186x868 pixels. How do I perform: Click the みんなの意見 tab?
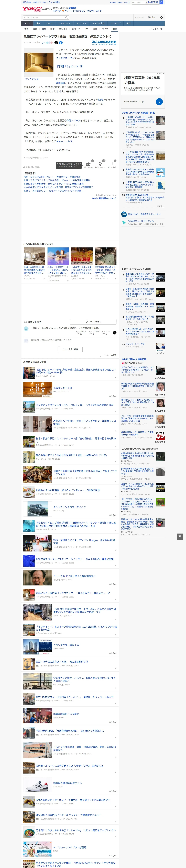click(x=98, y=24)
